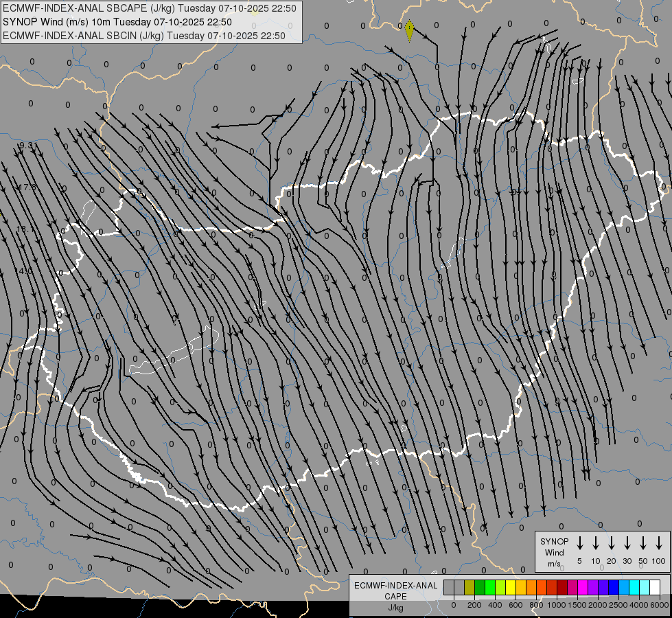Click the 9.31 value label on the map

(28, 146)
